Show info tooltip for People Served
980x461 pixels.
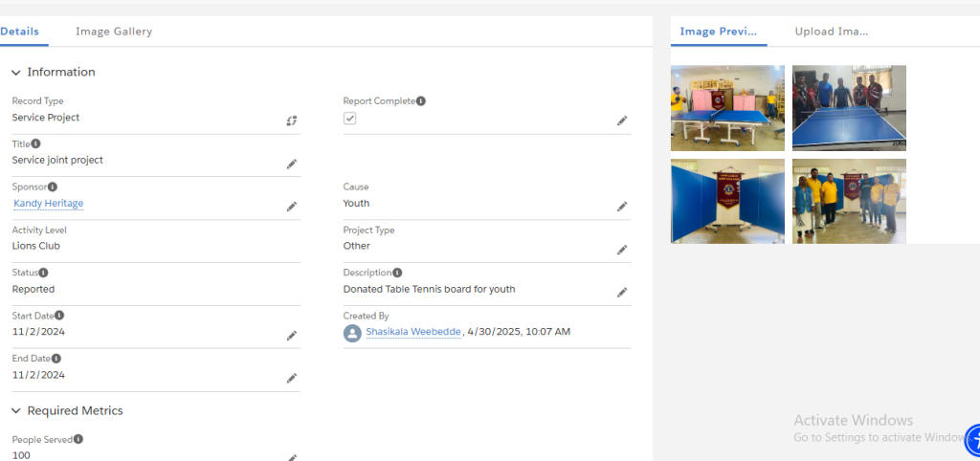click(78, 439)
